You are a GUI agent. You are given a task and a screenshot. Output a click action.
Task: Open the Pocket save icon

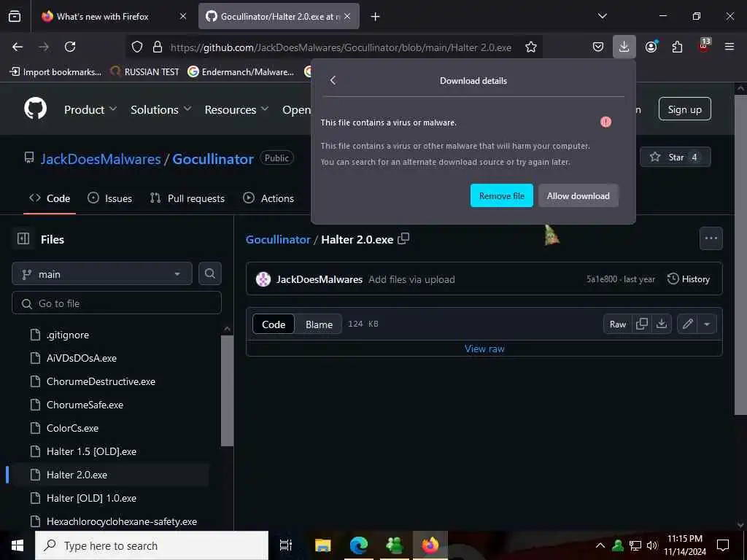pyautogui.click(x=598, y=47)
